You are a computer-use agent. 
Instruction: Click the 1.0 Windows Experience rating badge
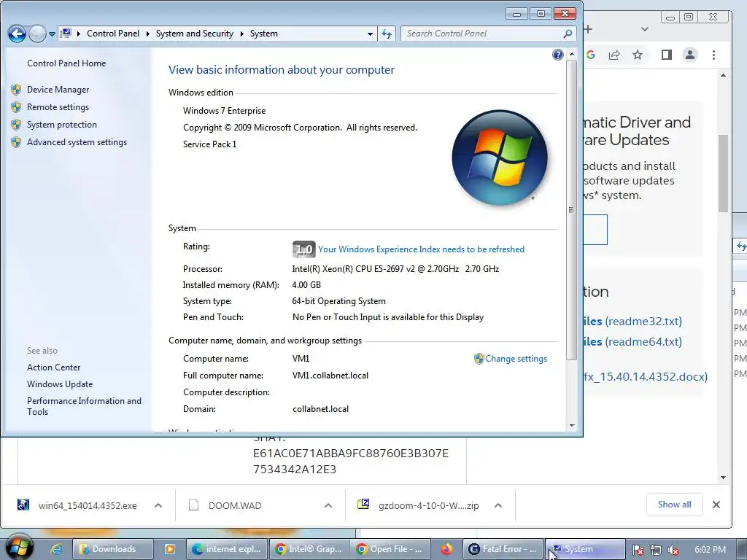[x=304, y=249]
